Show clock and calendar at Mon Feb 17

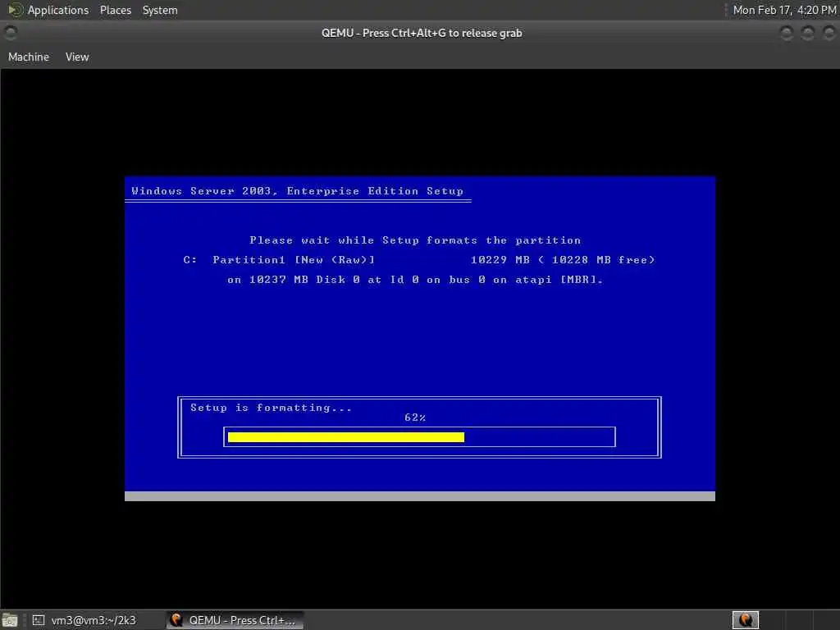coord(784,10)
